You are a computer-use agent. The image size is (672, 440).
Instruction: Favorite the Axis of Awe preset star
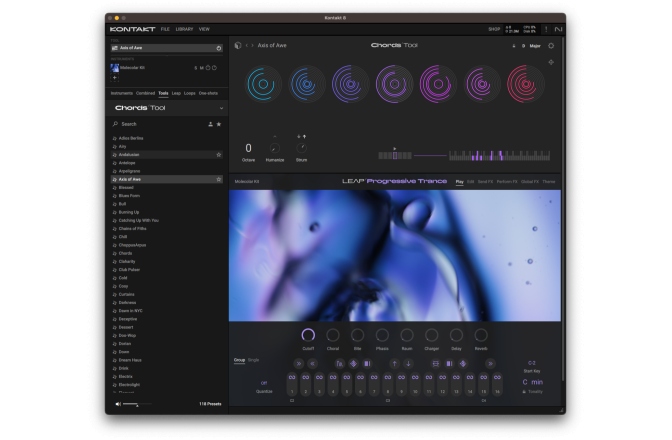[219, 180]
